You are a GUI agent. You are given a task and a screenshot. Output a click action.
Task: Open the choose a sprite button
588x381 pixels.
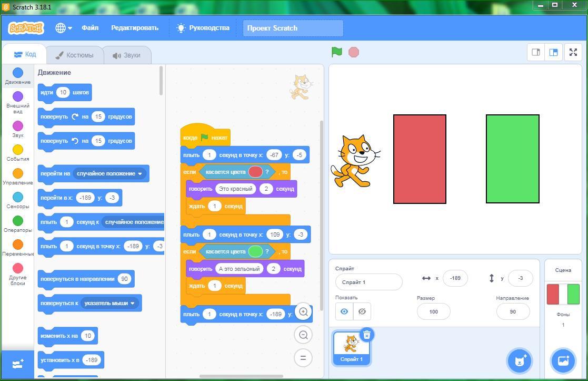[x=520, y=361]
